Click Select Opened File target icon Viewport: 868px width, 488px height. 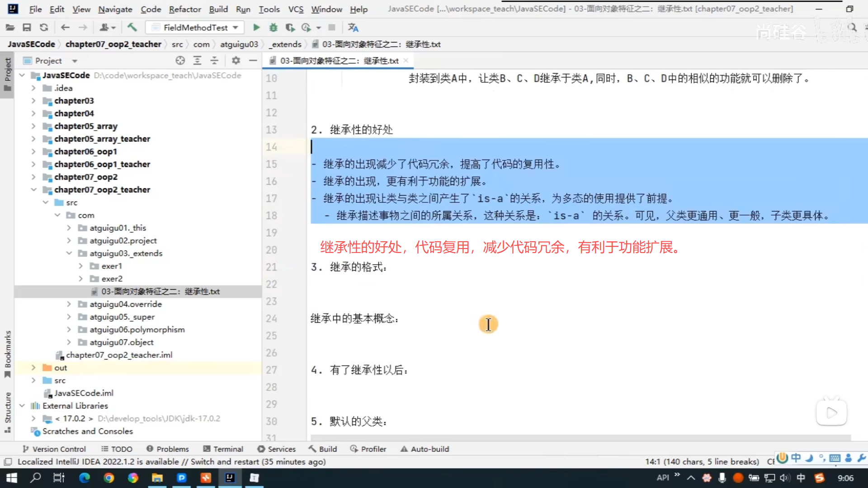[180, 61]
